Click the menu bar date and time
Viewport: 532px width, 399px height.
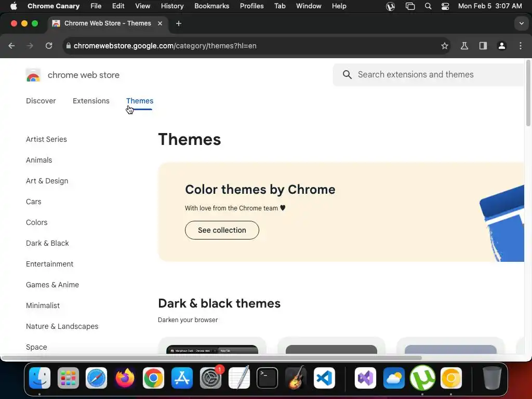[x=490, y=6]
